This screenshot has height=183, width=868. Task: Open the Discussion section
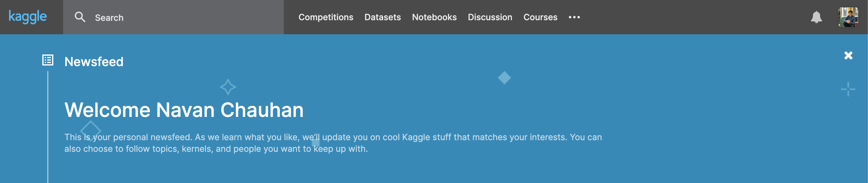[489, 17]
